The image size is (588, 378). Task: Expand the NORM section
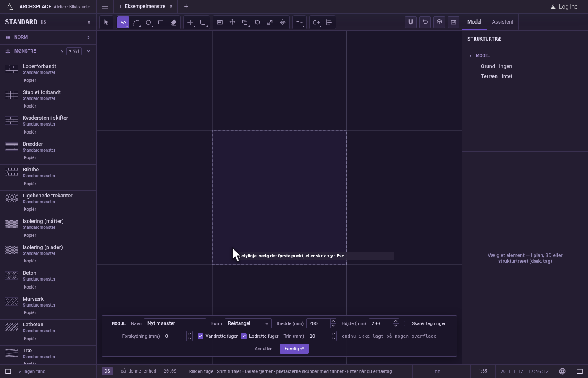(48, 37)
